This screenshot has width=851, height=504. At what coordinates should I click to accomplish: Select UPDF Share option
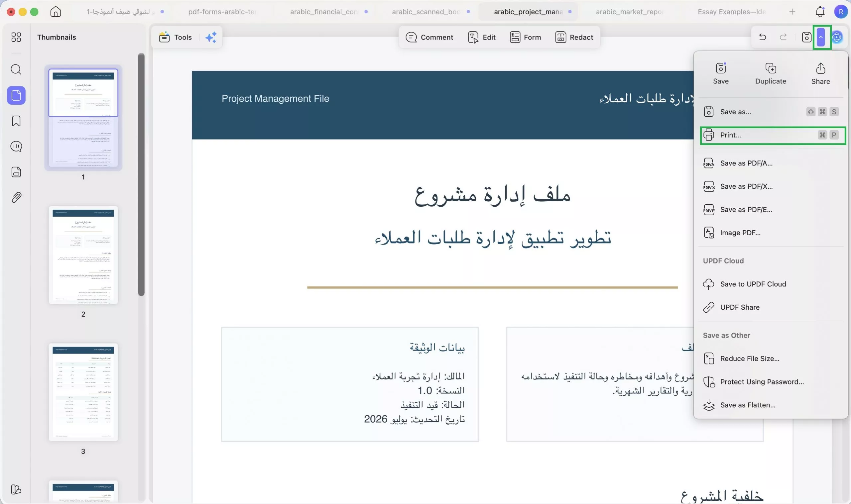771,307
